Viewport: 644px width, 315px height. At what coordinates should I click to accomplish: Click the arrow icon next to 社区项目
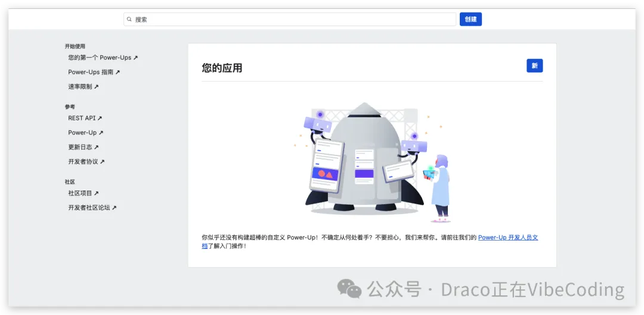[97, 194]
